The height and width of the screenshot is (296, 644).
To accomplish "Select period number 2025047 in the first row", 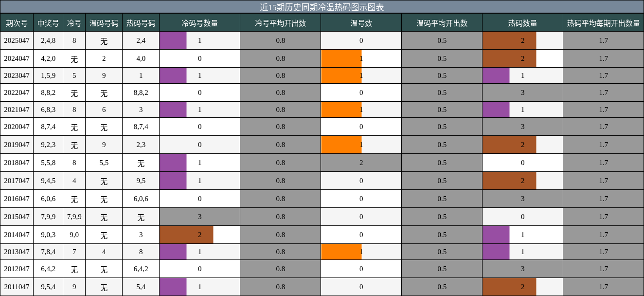I will 16,40.
